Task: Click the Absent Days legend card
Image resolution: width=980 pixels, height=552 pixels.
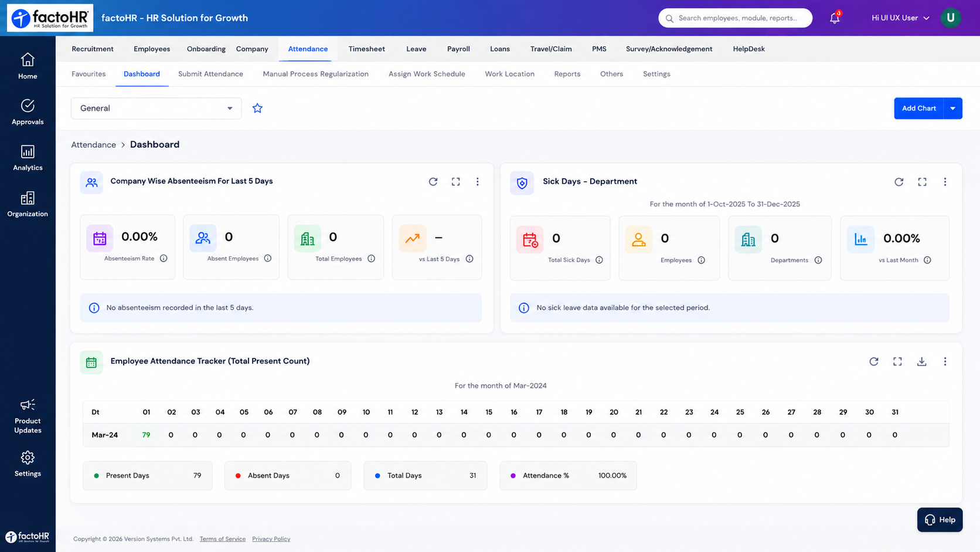Action: [288, 476]
